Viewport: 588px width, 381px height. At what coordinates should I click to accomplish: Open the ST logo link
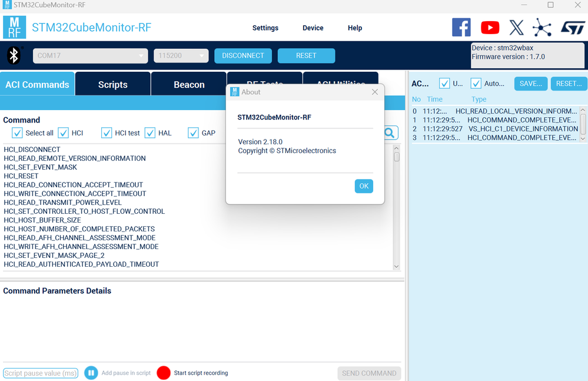(x=573, y=27)
